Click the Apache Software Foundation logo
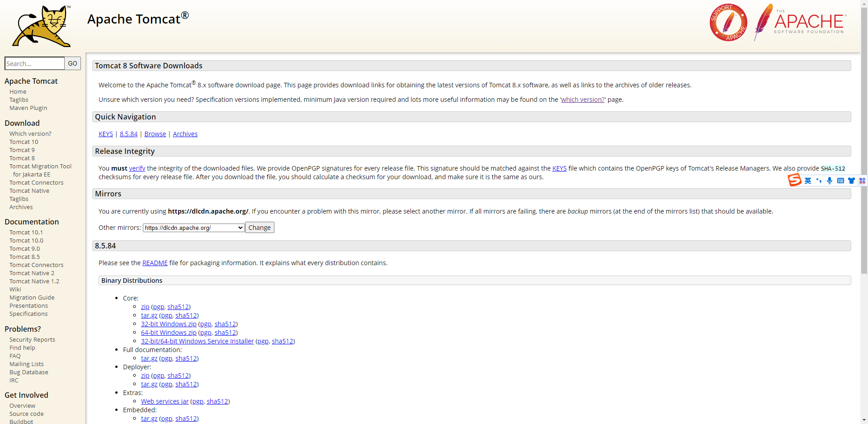The image size is (868, 424). (800, 22)
